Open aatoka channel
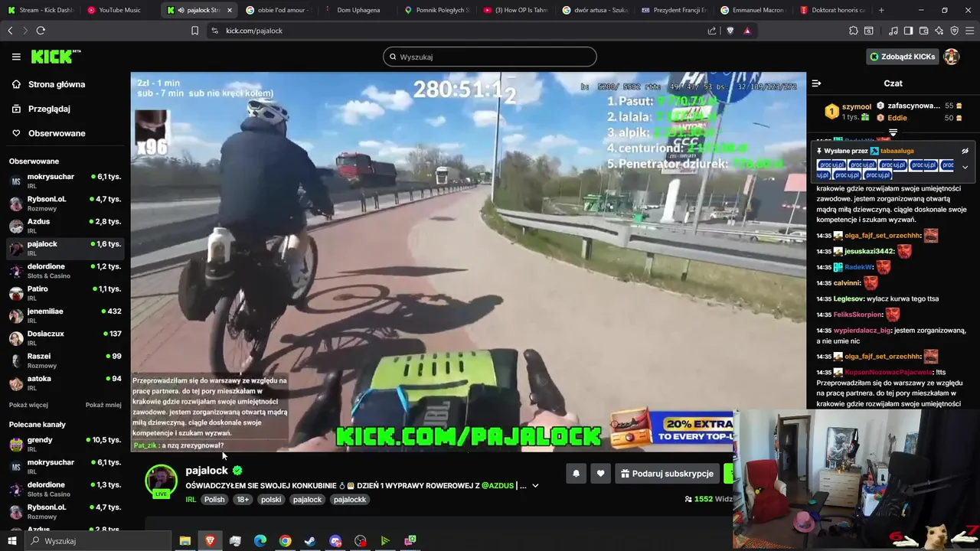The image size is (980, 551). click(x=64, y=383)
